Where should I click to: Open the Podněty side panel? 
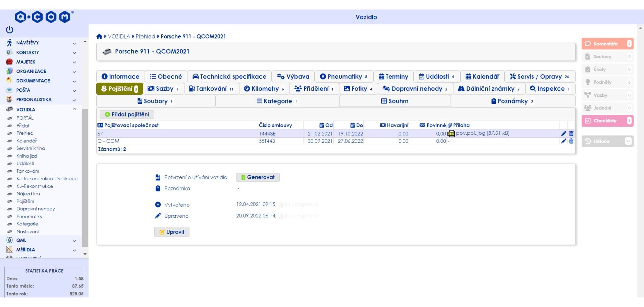607,82
